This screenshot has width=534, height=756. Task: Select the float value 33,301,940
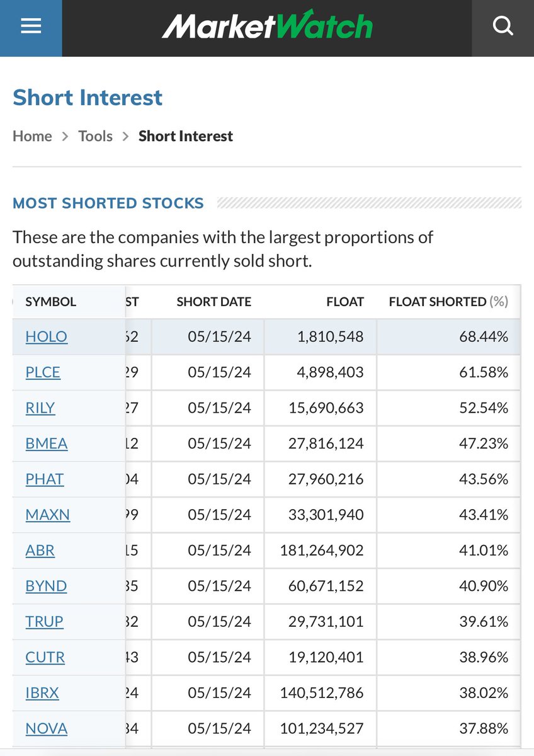(326, 515)
